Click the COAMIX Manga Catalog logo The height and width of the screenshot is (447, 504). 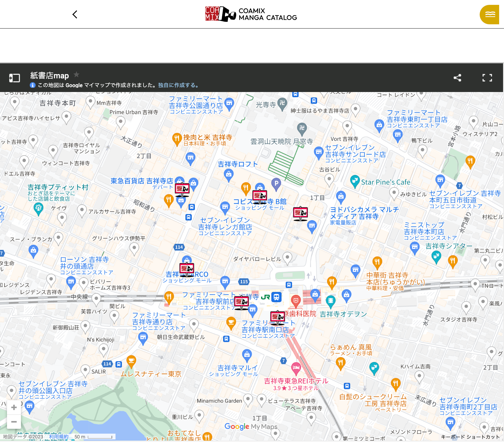(251, 14)
